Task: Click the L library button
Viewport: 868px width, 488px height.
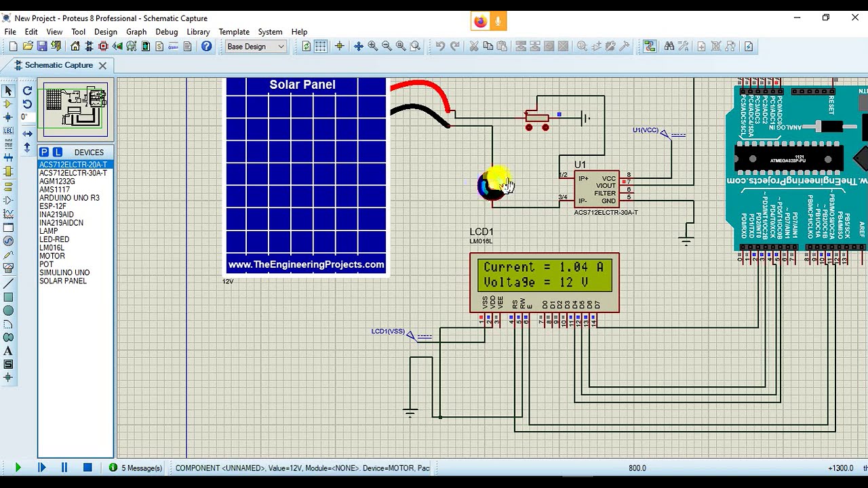Action: tap(58, 152)
